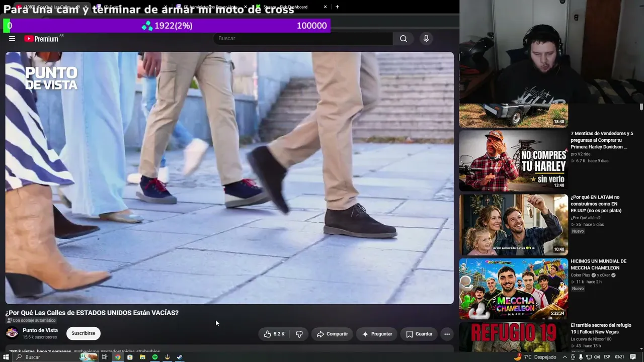Open the Refugio 19 video thumbnail
Viewport: 644px width, 362px height.
point(513,337)
